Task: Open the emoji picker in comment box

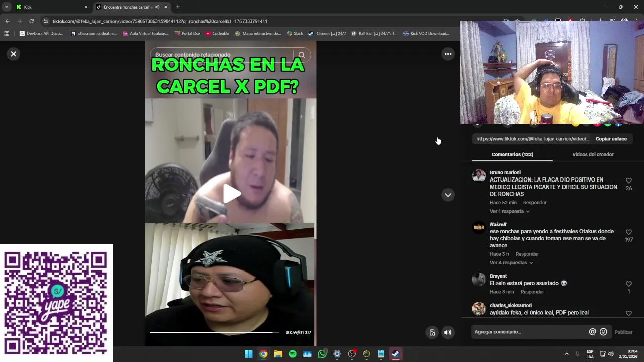Action: 604,332
